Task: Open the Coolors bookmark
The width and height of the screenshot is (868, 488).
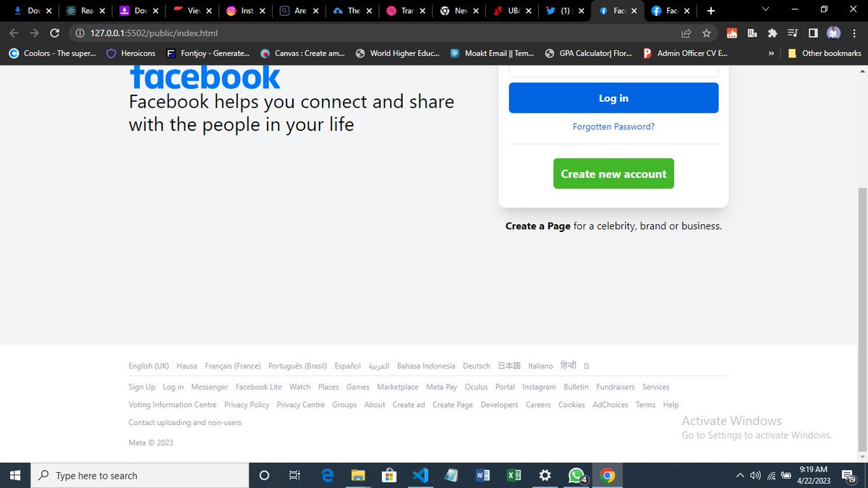Action: tap(52, 53)
